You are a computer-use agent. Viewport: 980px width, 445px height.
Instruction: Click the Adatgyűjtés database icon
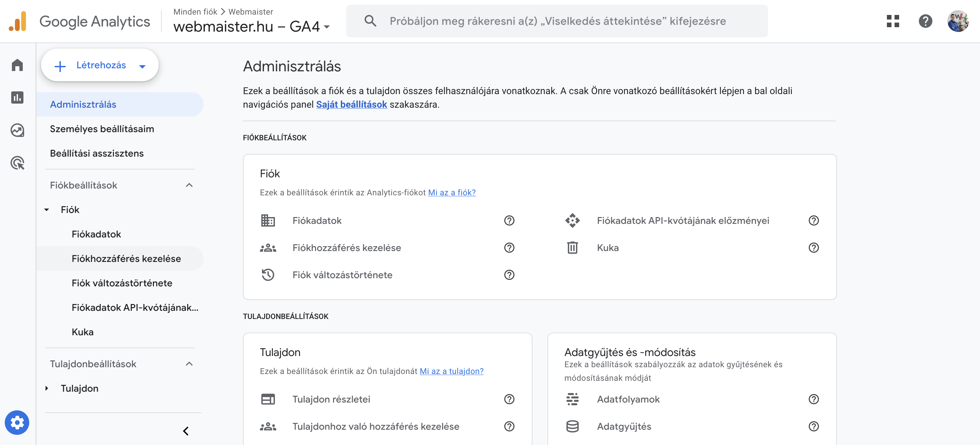pyautogui.click(x=572, y=426)
